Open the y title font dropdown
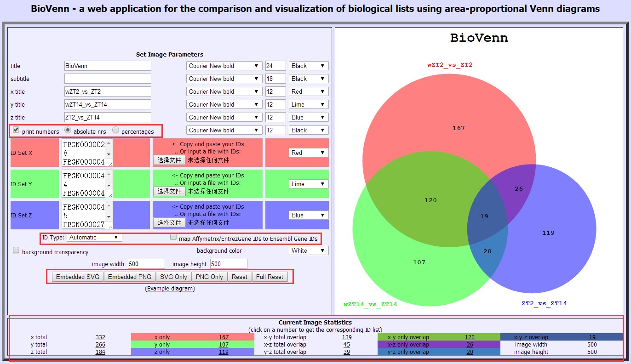This screenshot has height=364, width=631. coord(224,104)
